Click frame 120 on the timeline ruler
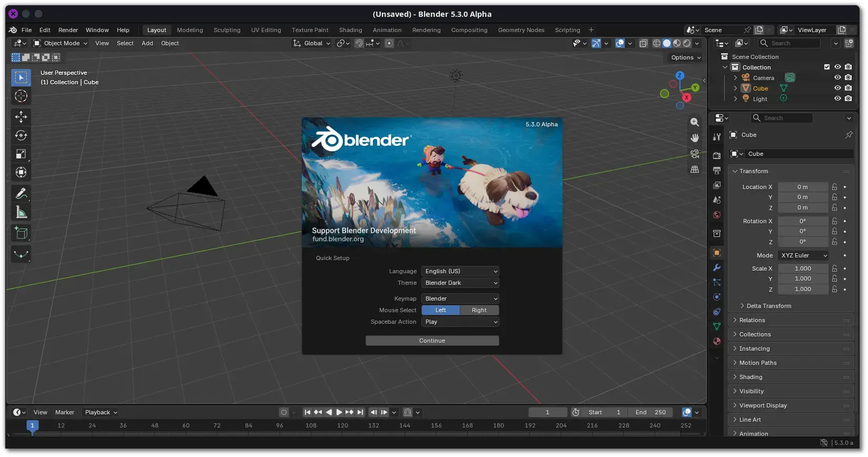Viewport: 868px width, 457px height. (342, 425)
